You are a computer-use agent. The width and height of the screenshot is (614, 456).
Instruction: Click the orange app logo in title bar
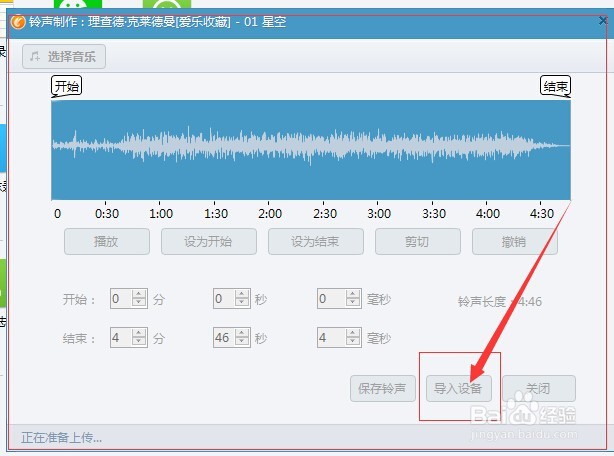(x=18, y=22)
